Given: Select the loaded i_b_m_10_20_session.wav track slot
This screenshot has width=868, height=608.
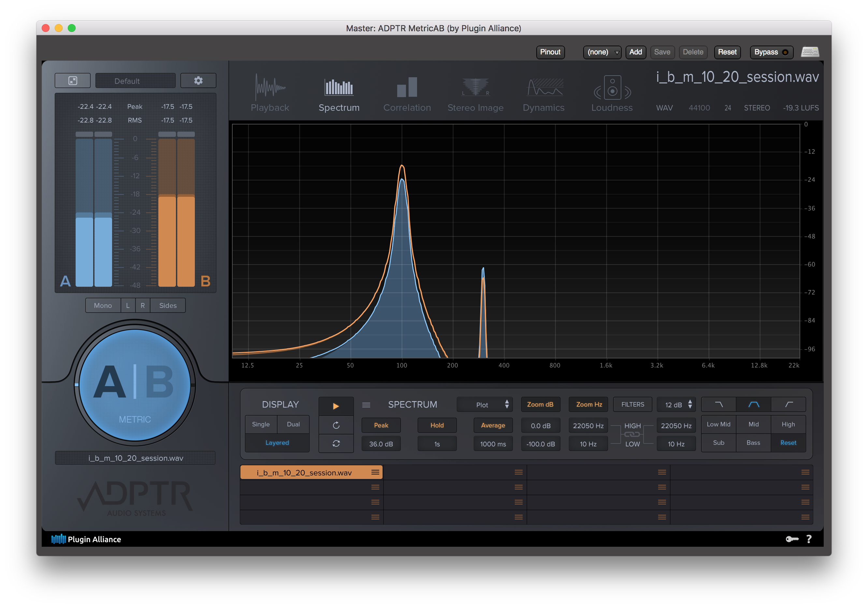Looking at the screenshot, I should tap(311, 472).
